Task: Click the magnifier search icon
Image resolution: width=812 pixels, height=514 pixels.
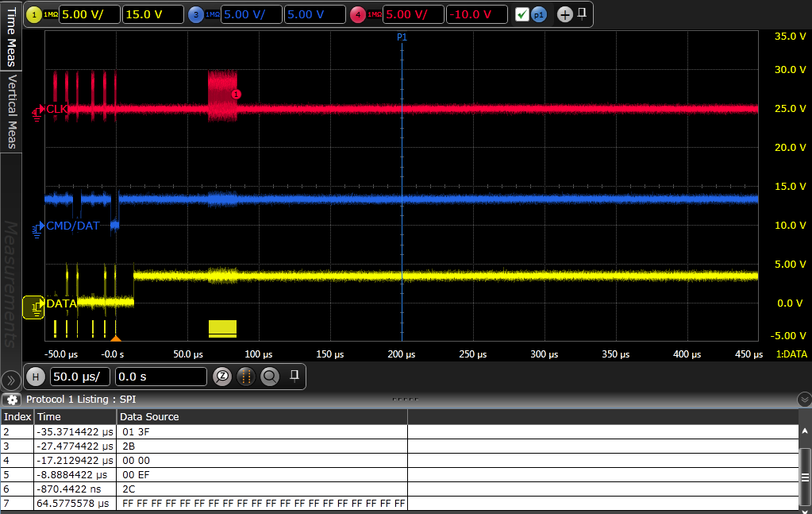Action: [270, 377]
